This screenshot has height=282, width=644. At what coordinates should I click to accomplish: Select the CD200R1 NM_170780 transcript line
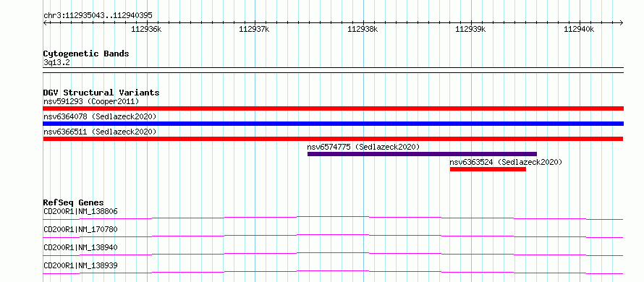[333, 236]
